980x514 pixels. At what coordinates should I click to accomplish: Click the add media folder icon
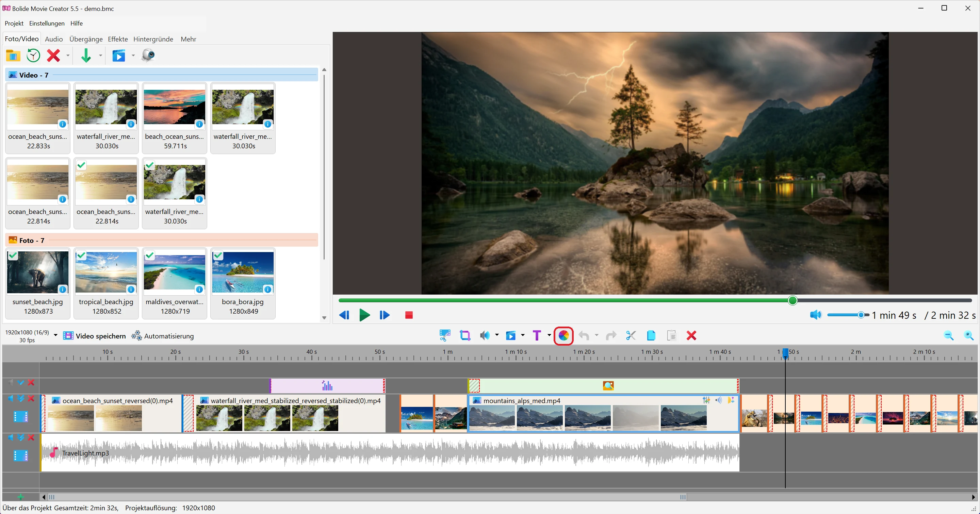pyautogui.click(x=13, y=55)
